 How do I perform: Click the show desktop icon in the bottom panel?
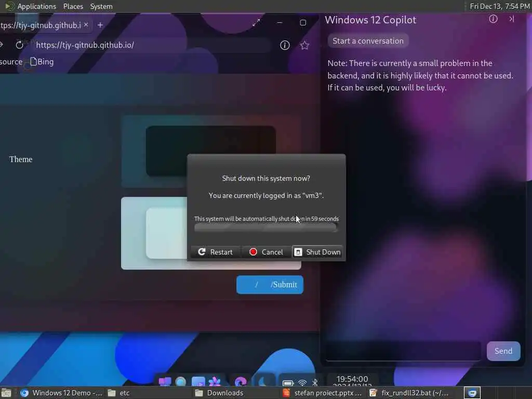pyautogui.click(x=6, y=393)
